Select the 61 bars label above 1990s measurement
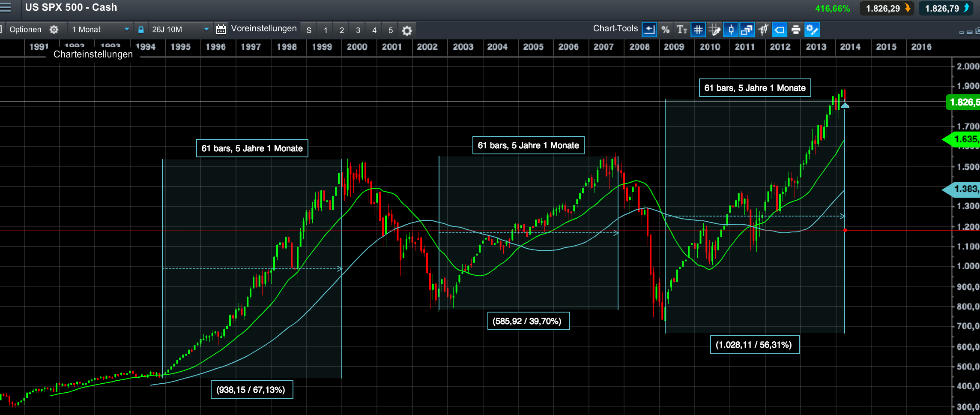 (x=252, y=148)
